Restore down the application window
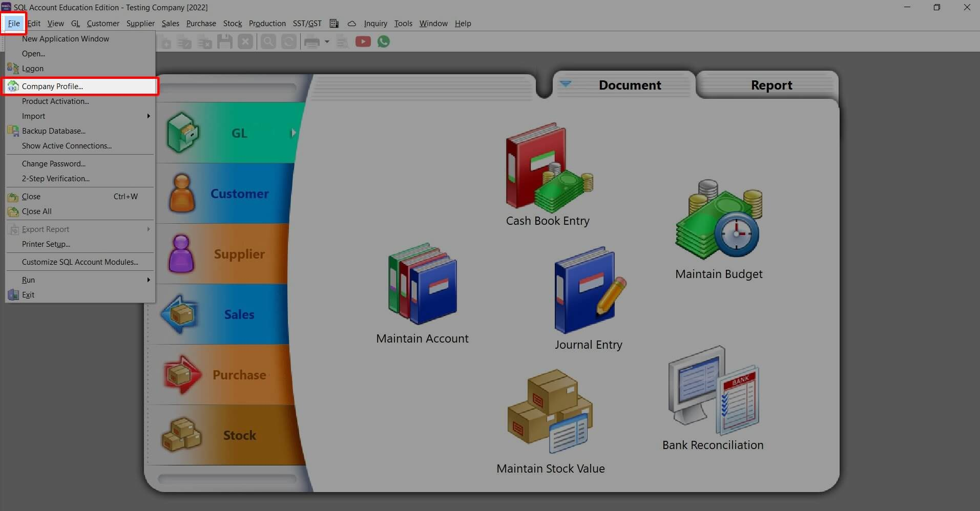This screenshot has height=511, width=980. [x=937, y=7]
